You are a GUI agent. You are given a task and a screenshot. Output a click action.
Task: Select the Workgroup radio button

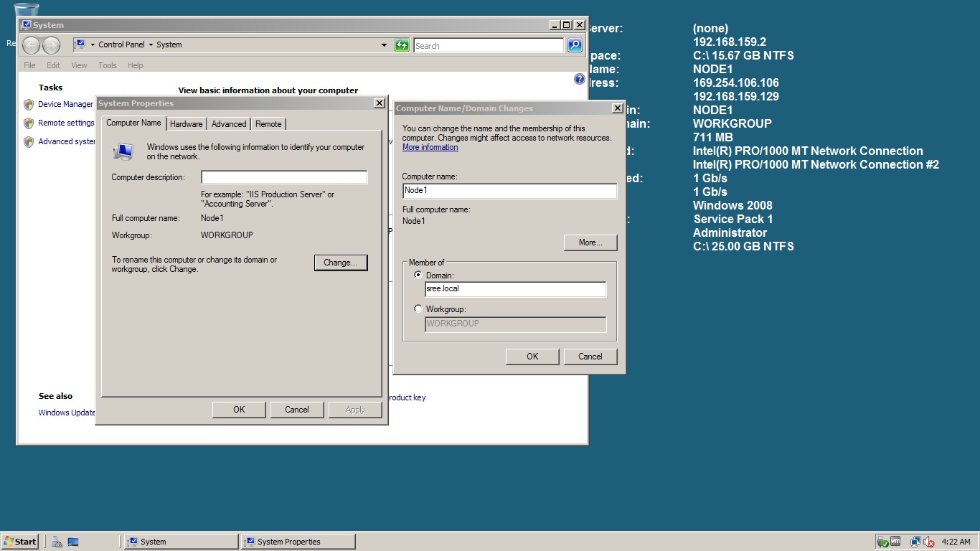coord(418,309)
